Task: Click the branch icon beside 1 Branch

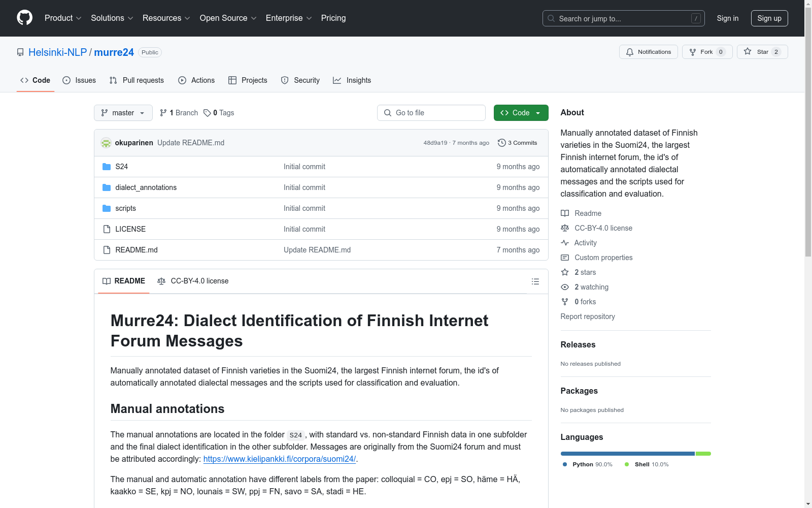Action: click(163, 113)
